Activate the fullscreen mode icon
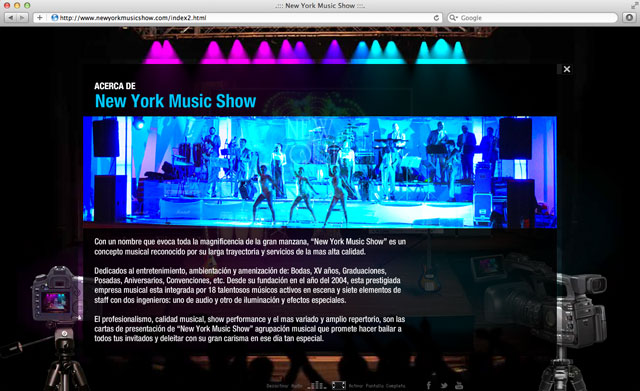Screen dimensions: 640x391 pos(339,385)
